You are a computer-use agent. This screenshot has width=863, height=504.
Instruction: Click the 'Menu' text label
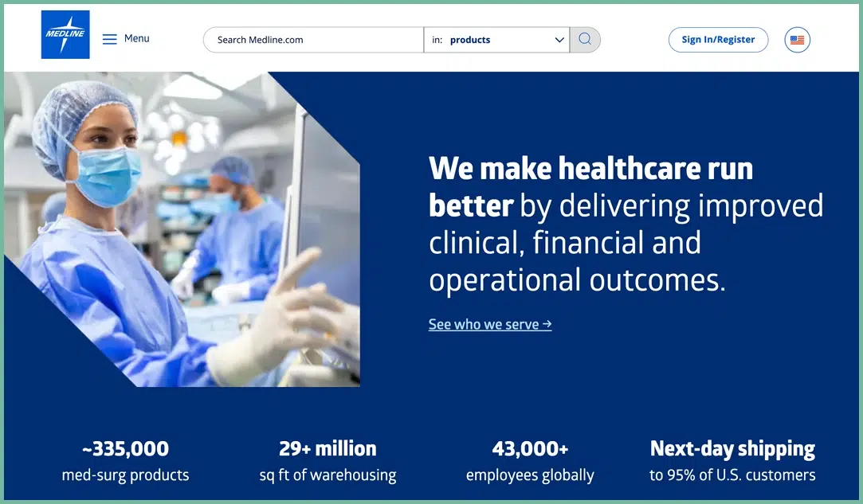[136, 37]
